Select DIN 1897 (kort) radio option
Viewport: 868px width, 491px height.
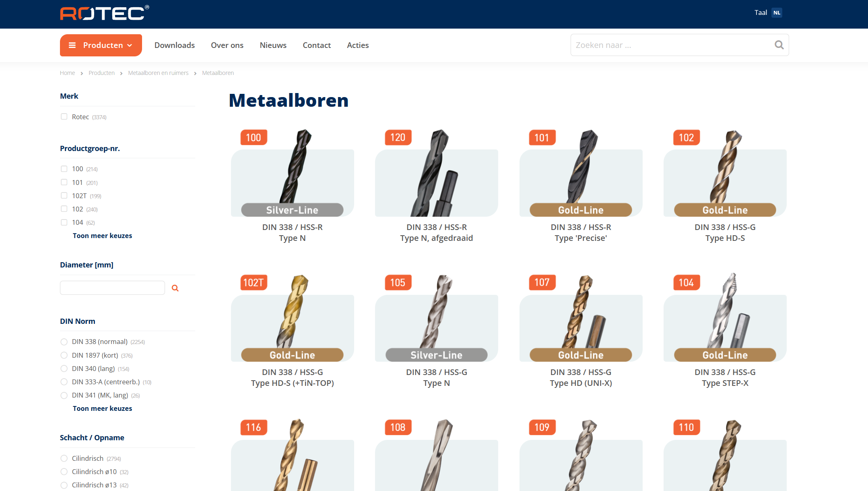click(x=64, y=355)
